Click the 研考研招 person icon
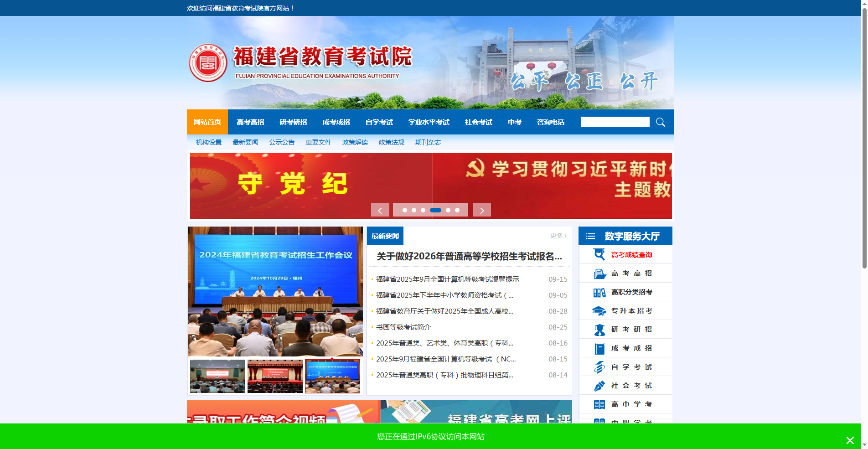 coord(599,329)
